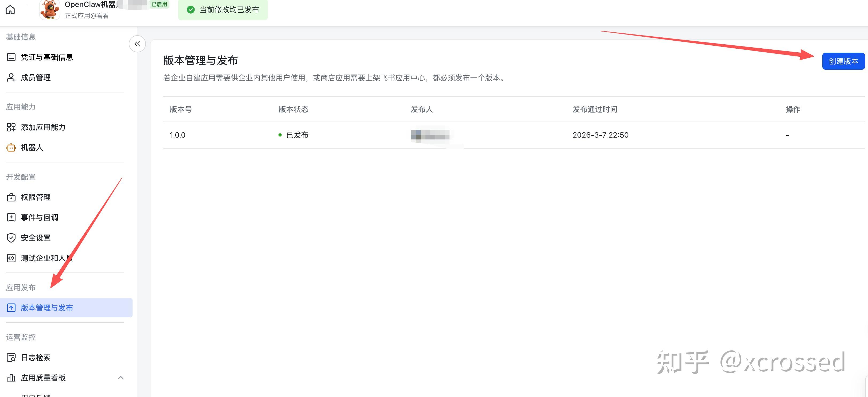Click the 安全设置 shield icon
The width and height of the screenshot is (868, 397).
click(x=11, y=238)
